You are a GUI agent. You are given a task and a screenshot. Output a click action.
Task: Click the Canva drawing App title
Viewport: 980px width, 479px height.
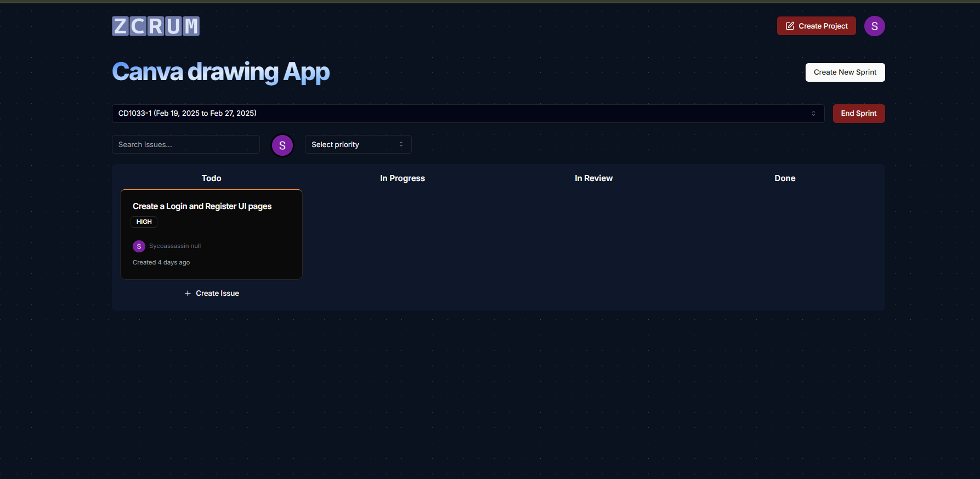click(221, 72)
